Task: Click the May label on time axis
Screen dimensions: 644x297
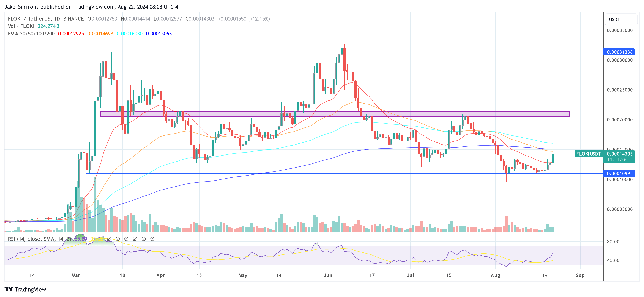Action: [x=243, y=275]
